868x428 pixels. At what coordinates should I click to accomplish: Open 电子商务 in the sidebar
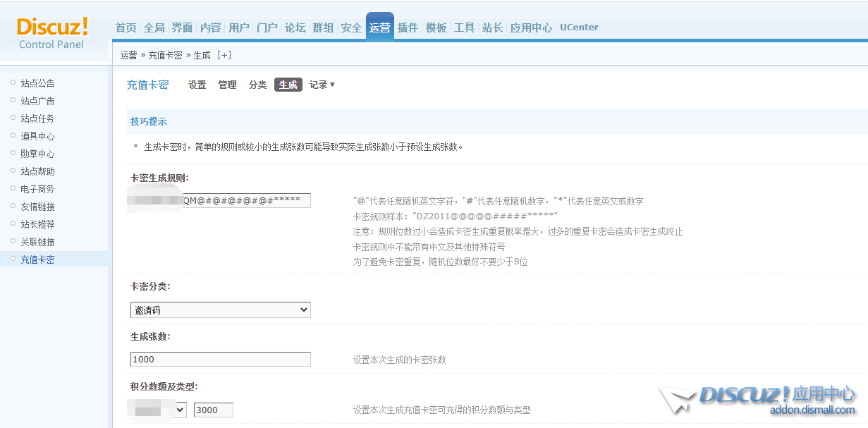[x=37, y=189]
